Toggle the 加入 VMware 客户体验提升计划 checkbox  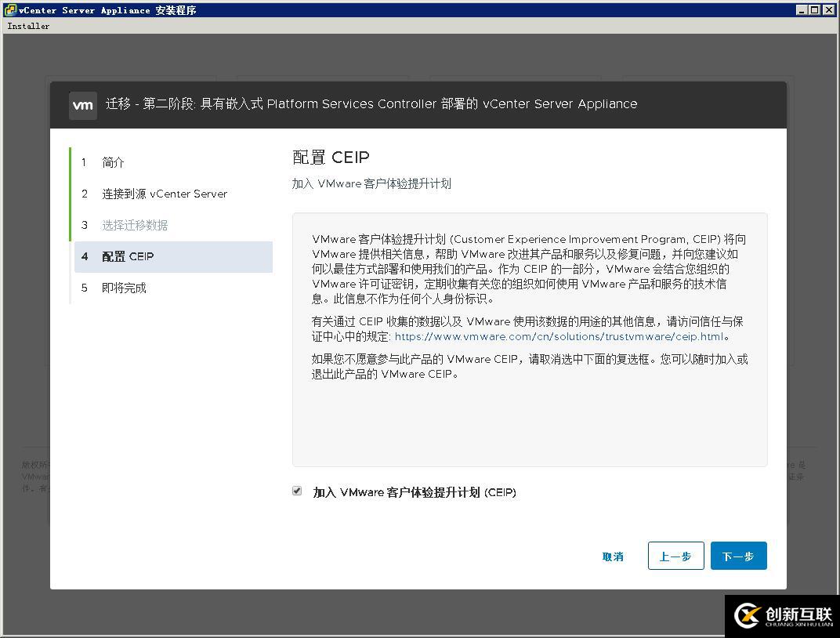coord(297,491)
